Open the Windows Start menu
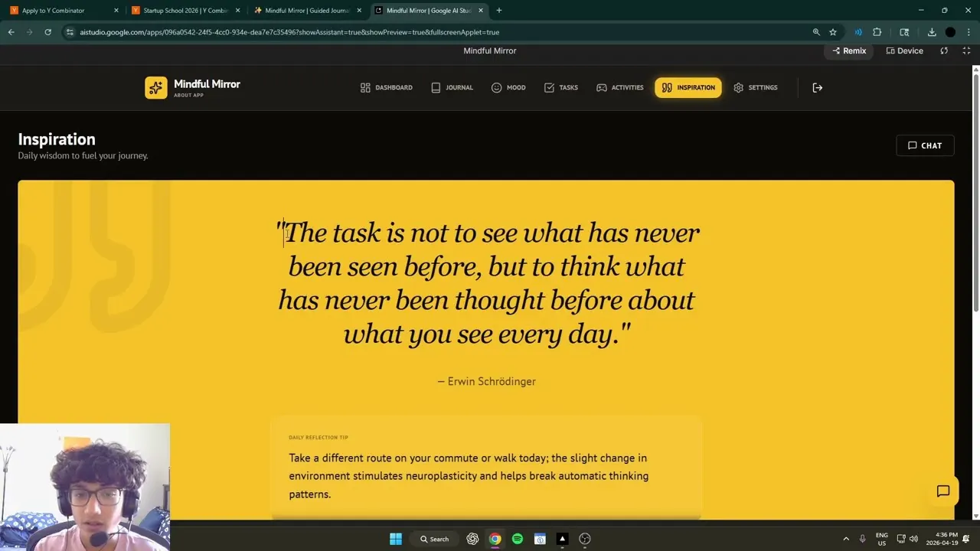 coord(396,539)
